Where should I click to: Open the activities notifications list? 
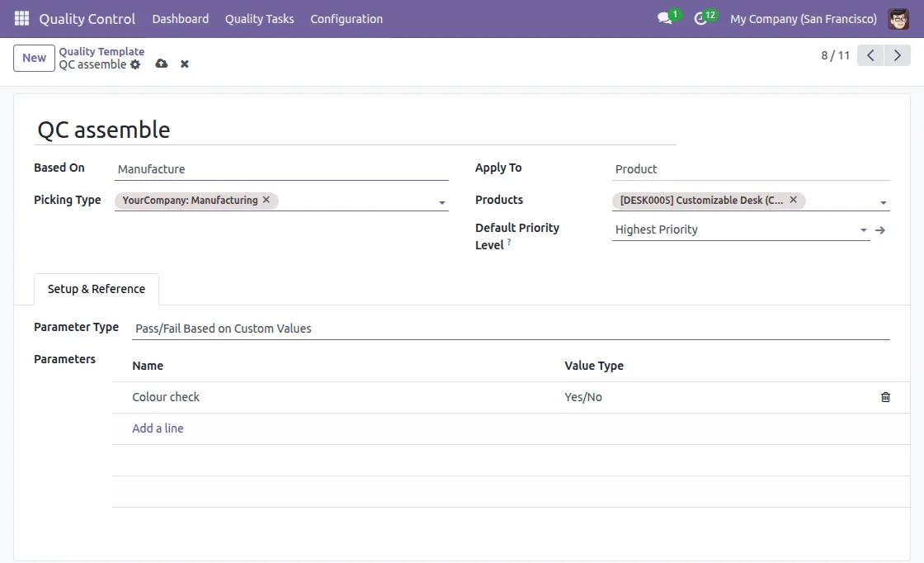tap(702, 16)
